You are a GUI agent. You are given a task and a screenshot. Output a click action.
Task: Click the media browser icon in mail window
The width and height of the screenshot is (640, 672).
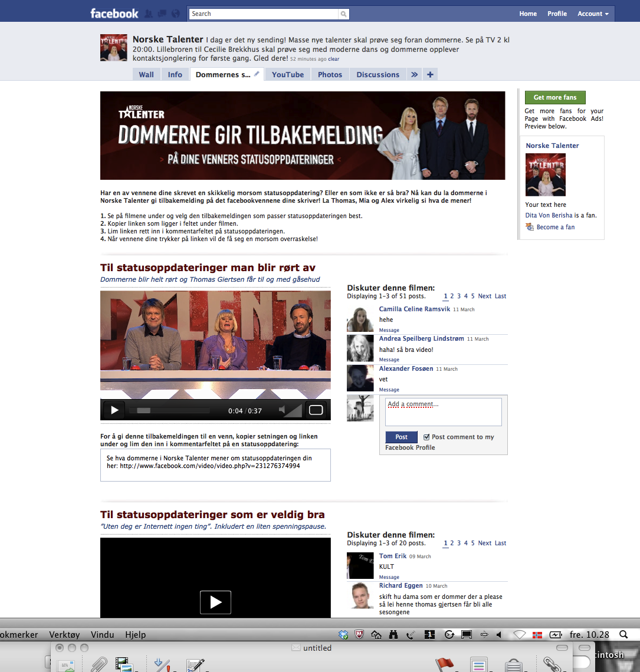coord(124,664)
